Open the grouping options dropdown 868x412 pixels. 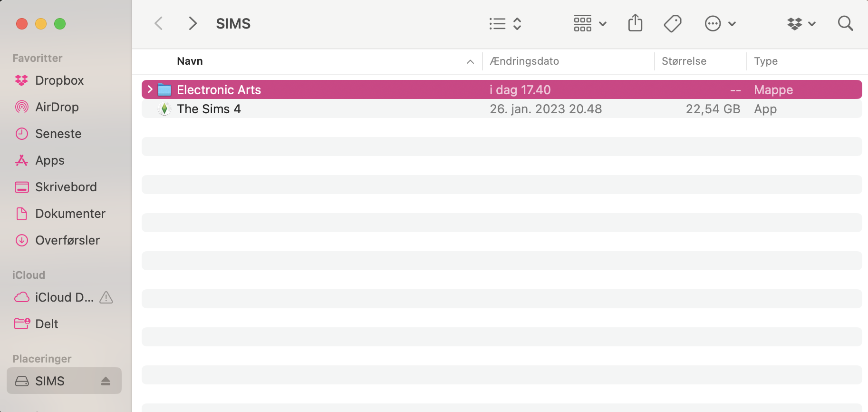(x=590, y=23)
